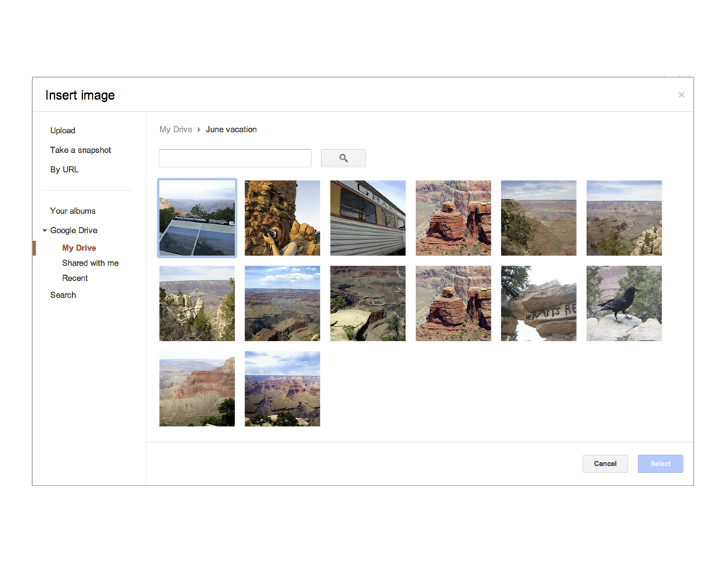Go back to My Drive breadcrumb
728x564 pixels.
pyautogui.click(x=175, y=130)
